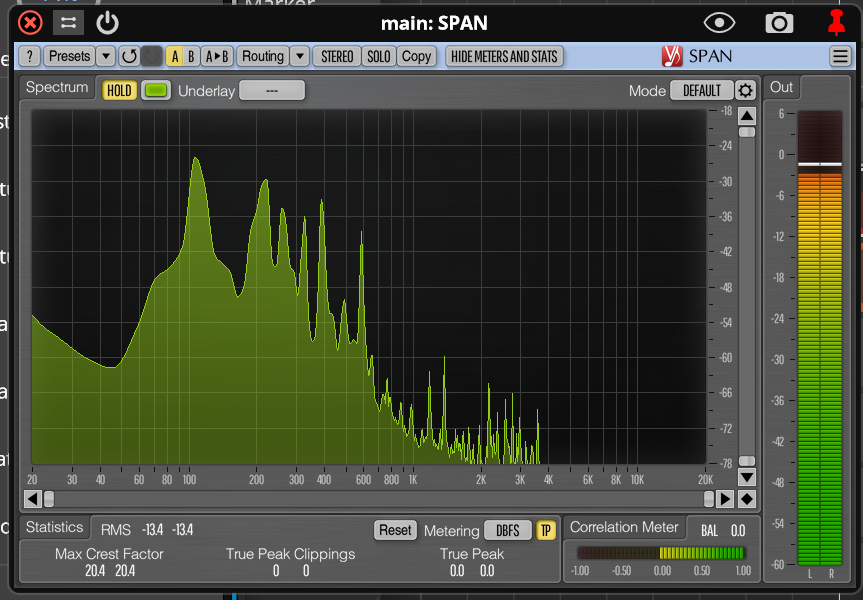The width and height of the screenshot is (863, 600).
Task: Open the question mark help button
Action: [30, 56]
